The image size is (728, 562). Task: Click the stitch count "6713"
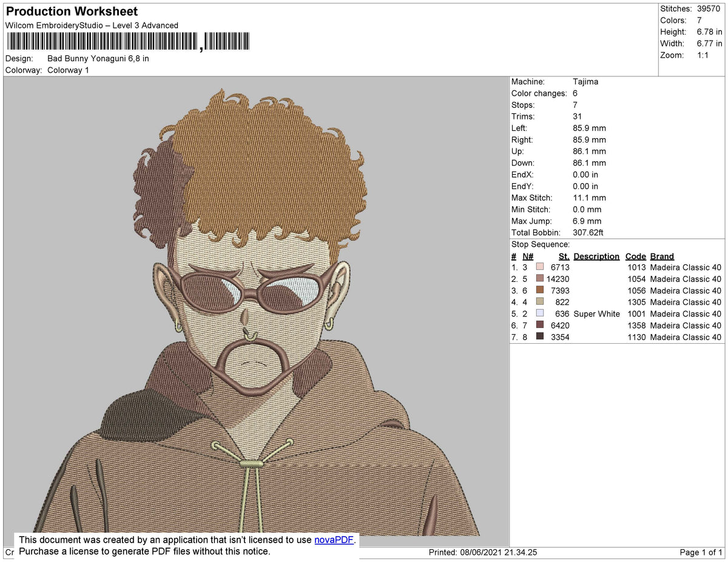[560, 267]
